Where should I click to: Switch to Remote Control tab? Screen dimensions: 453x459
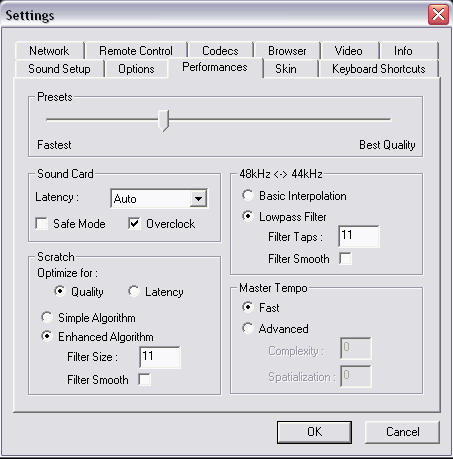(136, 51)
